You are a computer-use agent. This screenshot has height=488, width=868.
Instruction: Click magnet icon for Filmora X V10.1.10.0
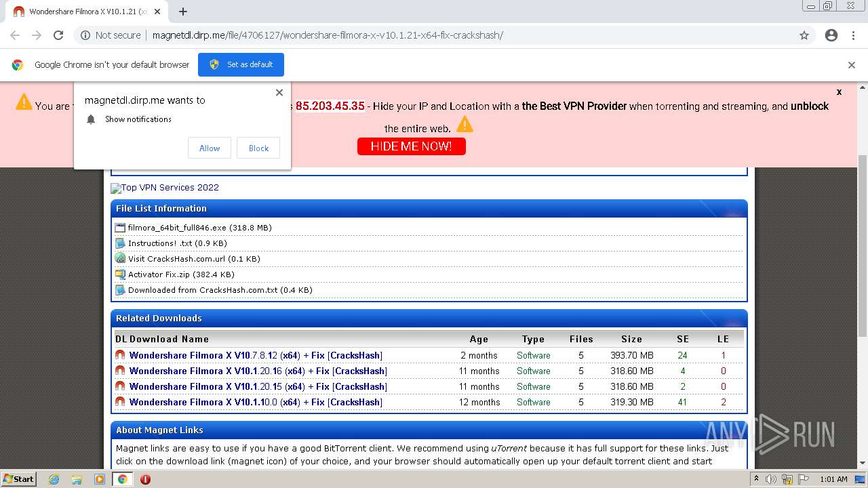(x=120, y=401)
